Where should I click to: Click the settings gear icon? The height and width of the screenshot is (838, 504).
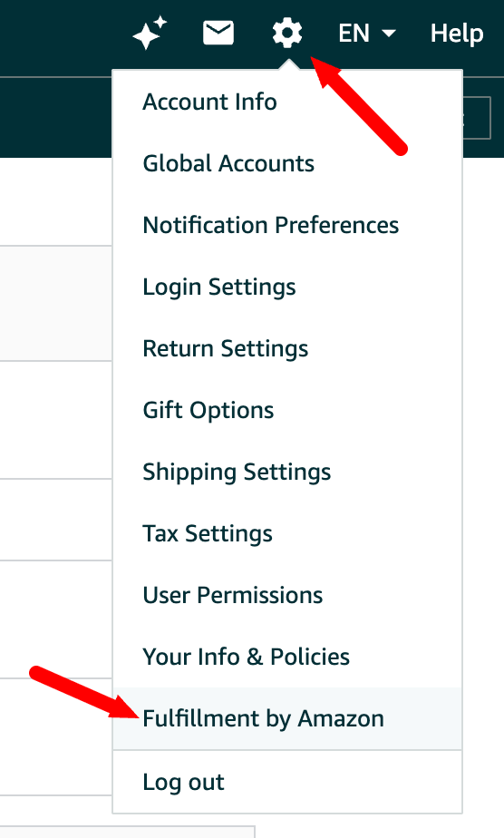pyautogui.click(x=287, y=33)
